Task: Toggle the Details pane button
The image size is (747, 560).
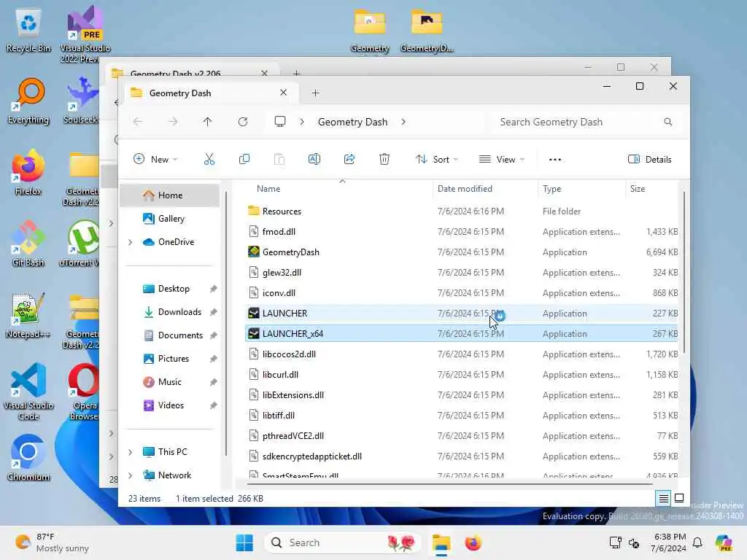Action: pyautogui.click(x=650, y=159)
